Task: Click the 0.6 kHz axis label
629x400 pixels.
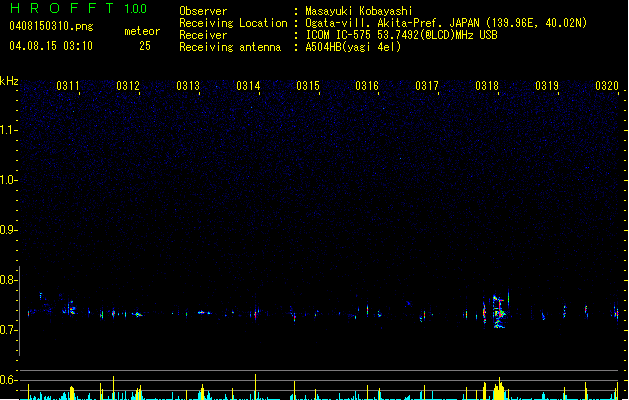Action: (x=8, y=380)
